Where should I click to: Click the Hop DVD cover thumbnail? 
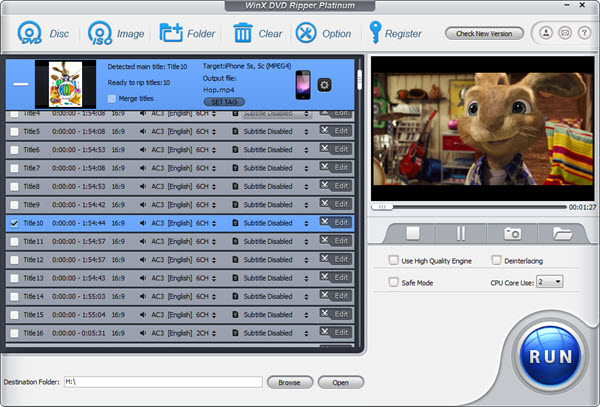[65, 84]
